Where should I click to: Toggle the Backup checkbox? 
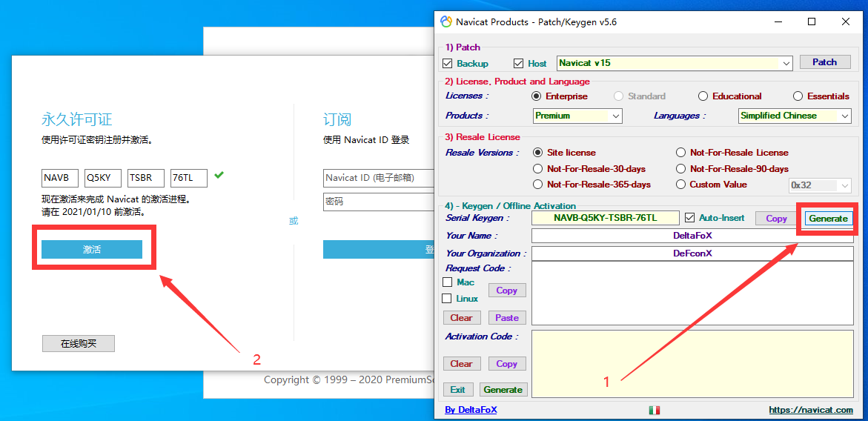point(448,64)
